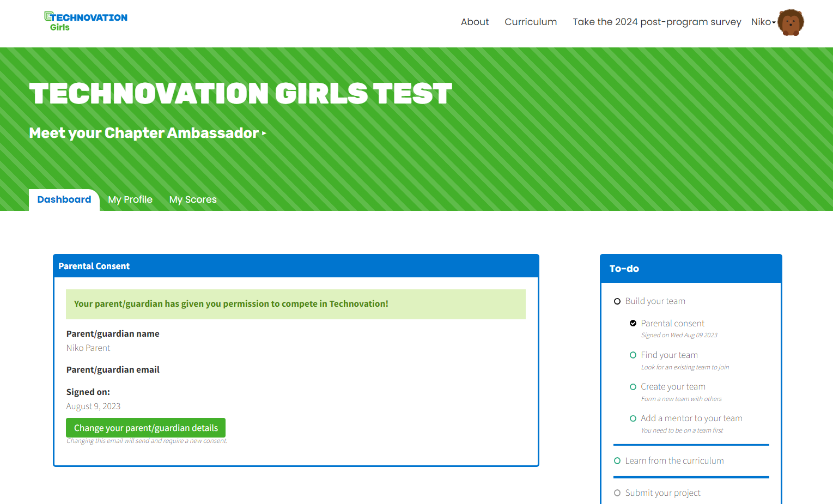Click the Add a mentor circle icon
The height and width of the screenshot is (504, 833).
[x=633, y=418]
